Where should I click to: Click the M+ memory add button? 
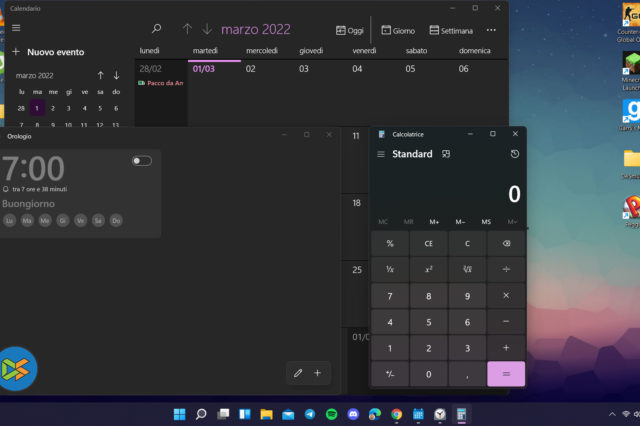(434, 222)
